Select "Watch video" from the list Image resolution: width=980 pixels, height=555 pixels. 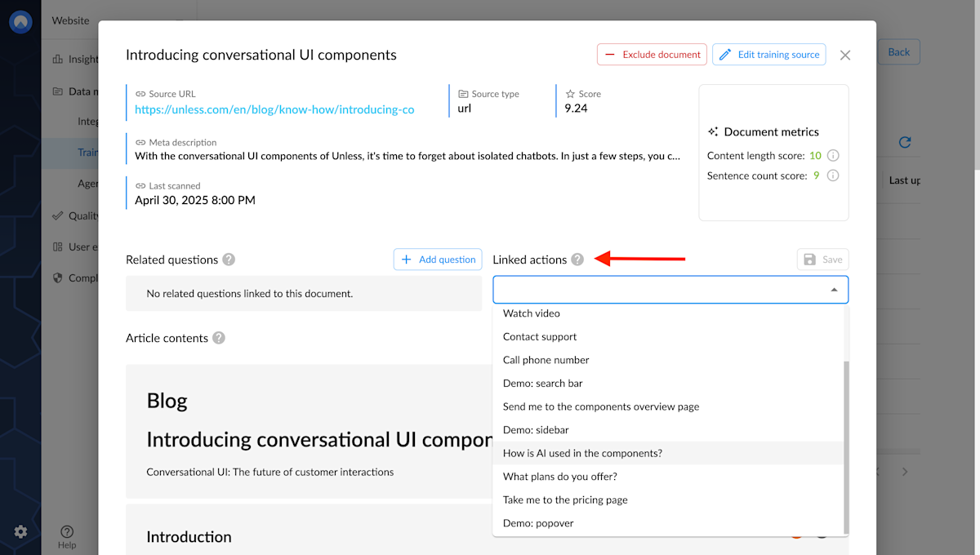coord(532,313)
